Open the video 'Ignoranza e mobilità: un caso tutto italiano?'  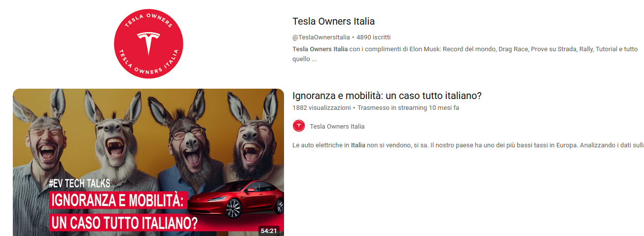pos(387,96)
